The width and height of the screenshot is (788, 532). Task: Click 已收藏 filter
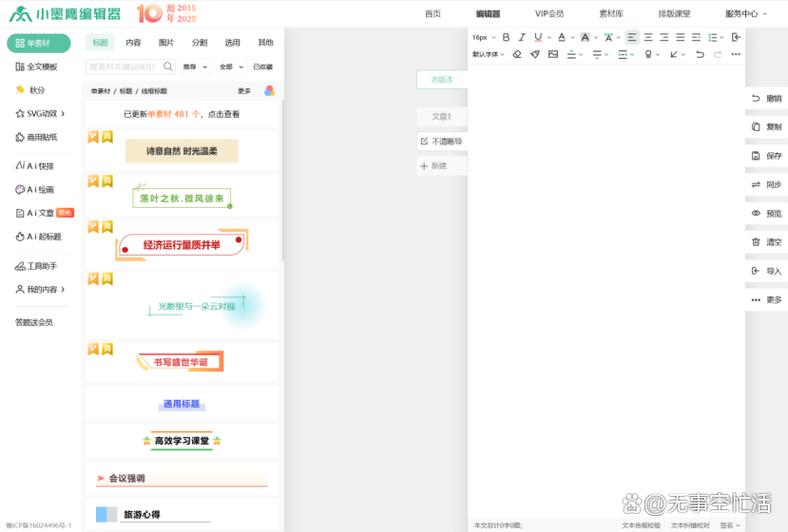(x=263, y=67)
